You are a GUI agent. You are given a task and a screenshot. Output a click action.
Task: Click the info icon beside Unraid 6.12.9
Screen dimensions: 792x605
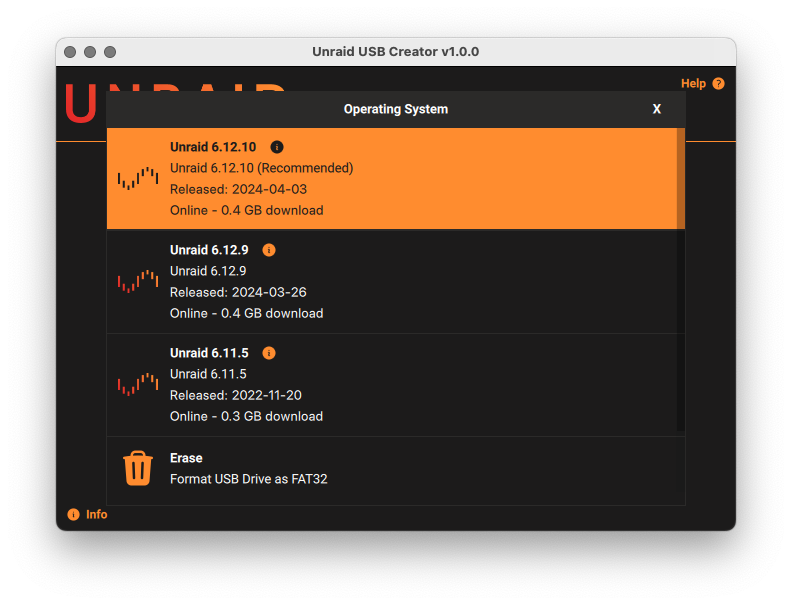pos(269,250)
